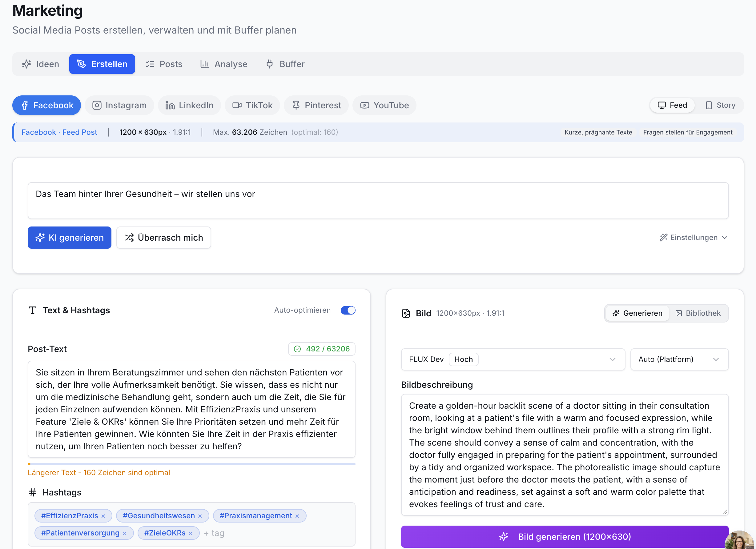This screenshot has width=756, height=549.
Task: Open the Analyse tab
Action: [224, 64]
